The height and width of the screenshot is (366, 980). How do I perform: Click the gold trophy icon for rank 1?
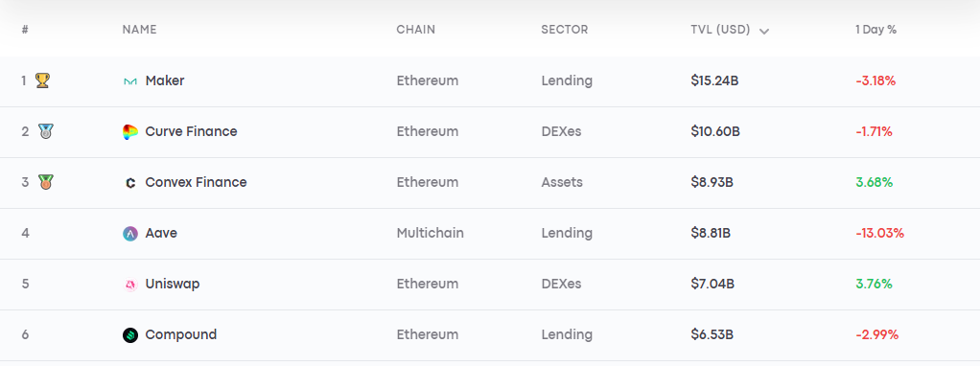click(42, 80)
